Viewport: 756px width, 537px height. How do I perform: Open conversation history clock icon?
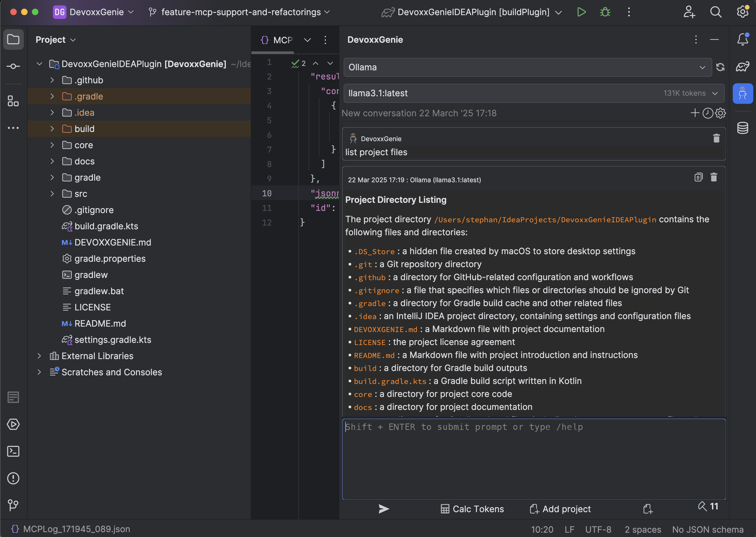pos(707,113)
